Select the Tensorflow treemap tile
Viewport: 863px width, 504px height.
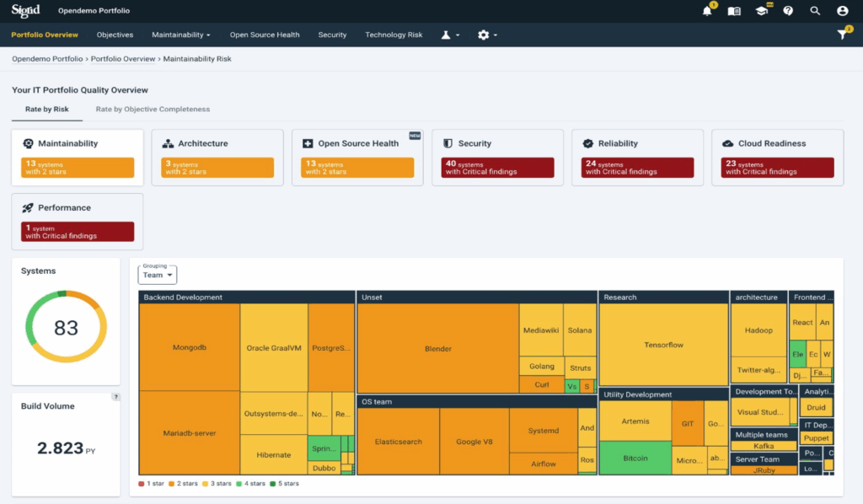click(x=663, y=345)
